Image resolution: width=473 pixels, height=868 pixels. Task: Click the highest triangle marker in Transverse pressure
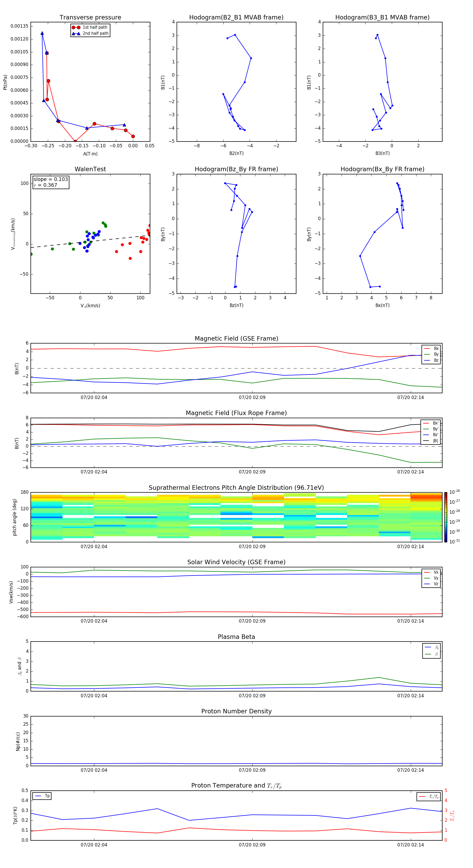[x=42, y=33]
